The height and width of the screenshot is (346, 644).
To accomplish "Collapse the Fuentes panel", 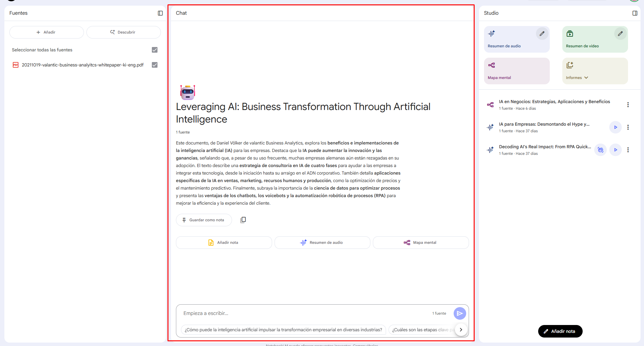I will 160,13.
